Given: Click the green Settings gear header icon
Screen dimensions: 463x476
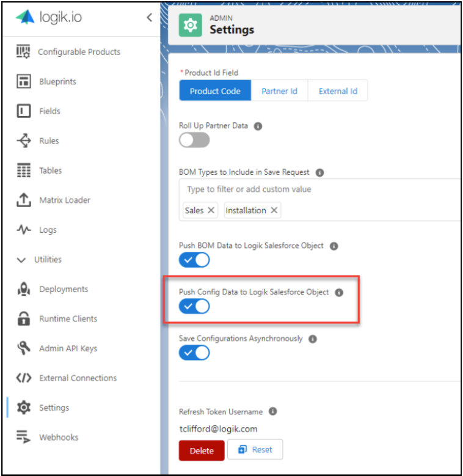Looking at the screenshot, I should point(190,25).
